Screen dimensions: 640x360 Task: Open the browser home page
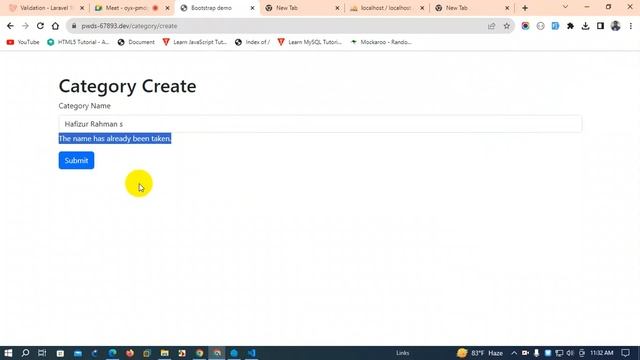point(55,26)
